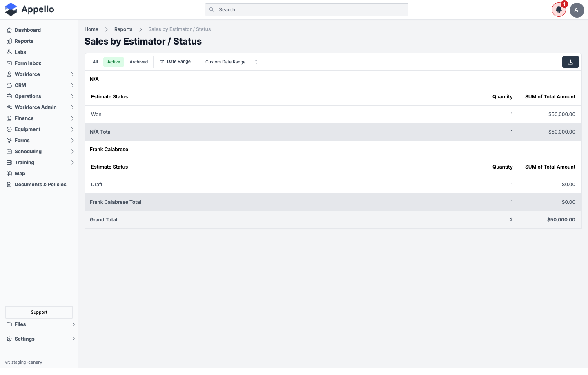Expand the Workforce Admin chevron
This screenshot has height=375, width=588.
[x=72, y=107]
